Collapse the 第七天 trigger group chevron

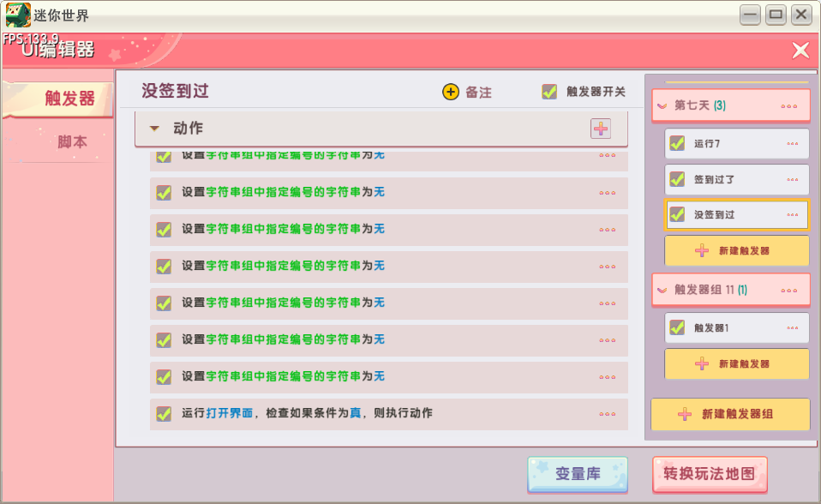(662, 105)
